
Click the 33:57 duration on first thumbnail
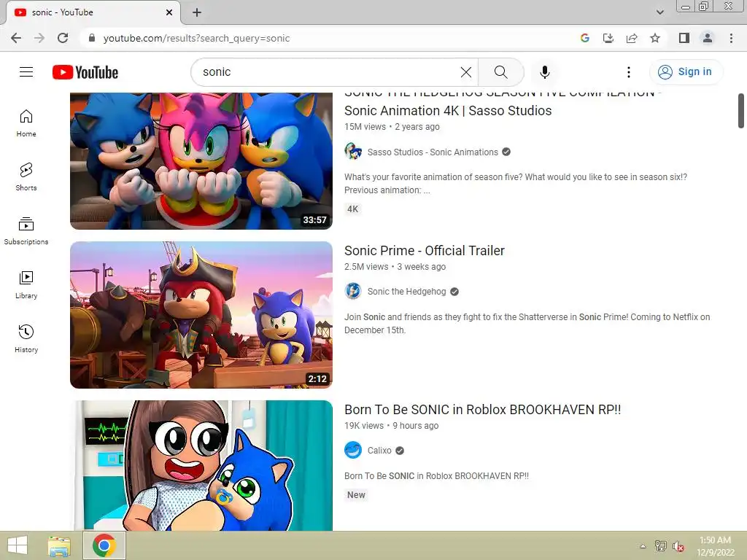(314, 220)
